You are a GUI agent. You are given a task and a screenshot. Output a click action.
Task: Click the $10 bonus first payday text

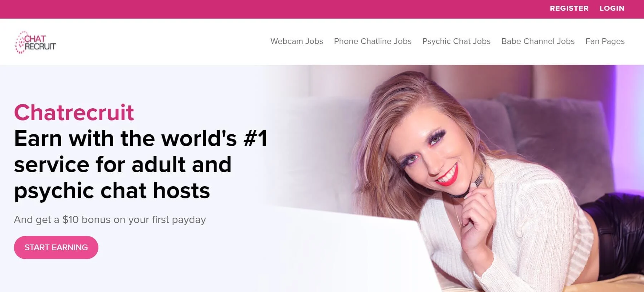110,219
